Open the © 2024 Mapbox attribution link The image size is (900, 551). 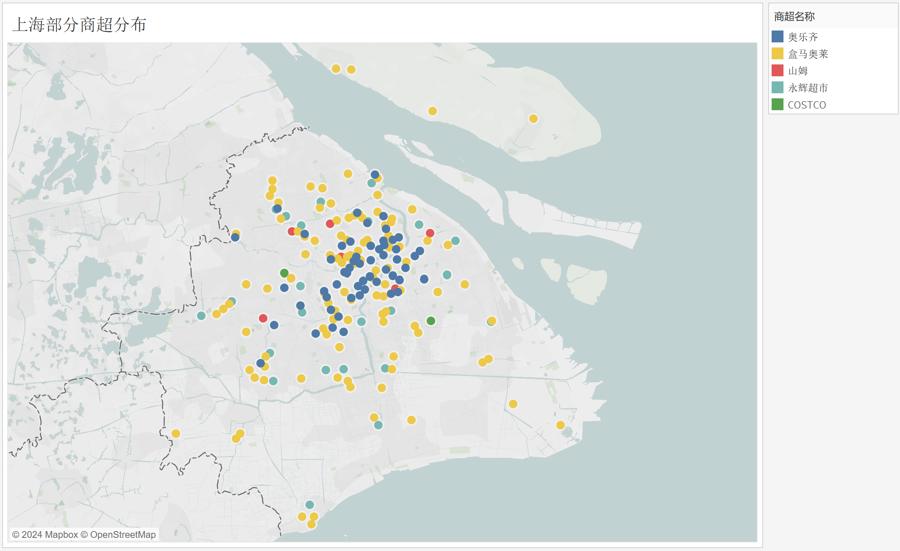pos(45,534)
